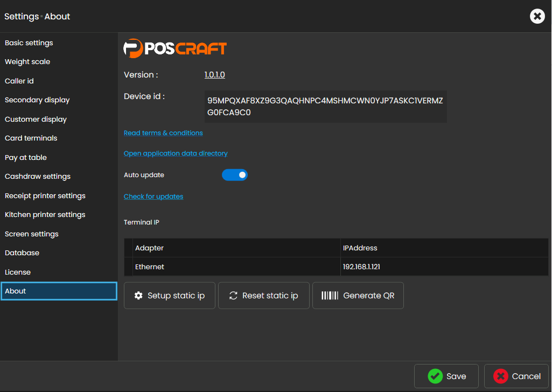Click the refresh icon on Reset static ip
This screenshot has width=552, height=392.
coord(233,296)
